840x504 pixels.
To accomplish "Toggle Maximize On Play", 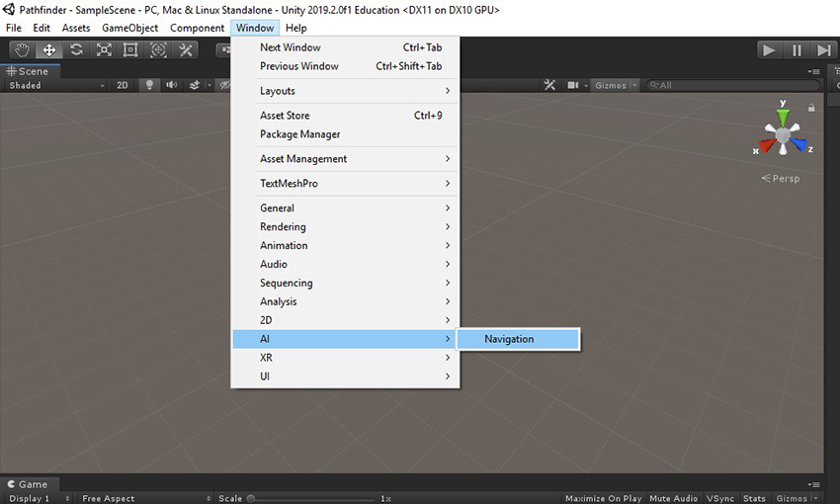I will coord(603,498).
